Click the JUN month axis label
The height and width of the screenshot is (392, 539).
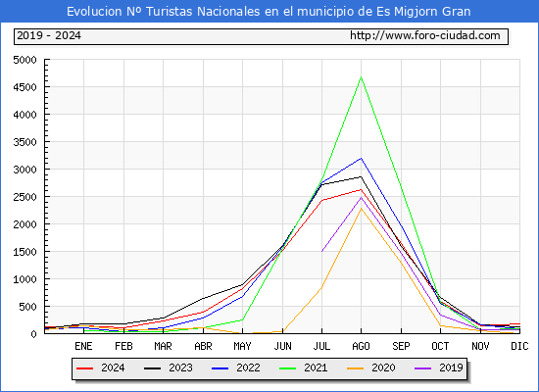tap(282, 346)
